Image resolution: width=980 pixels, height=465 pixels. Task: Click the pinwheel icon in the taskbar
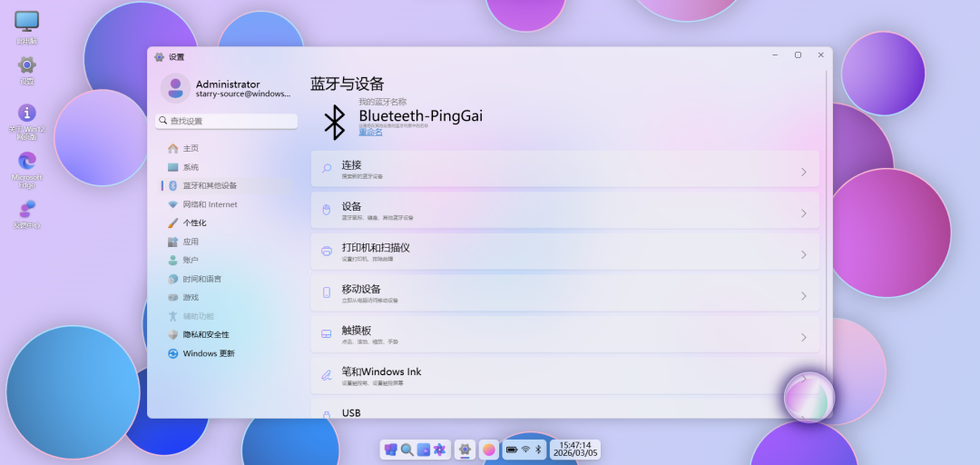(x=439, y=450)
